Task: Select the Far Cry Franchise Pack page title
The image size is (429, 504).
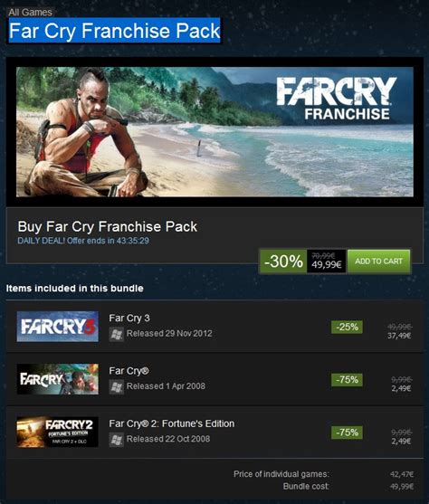Action: click(114, 31)
